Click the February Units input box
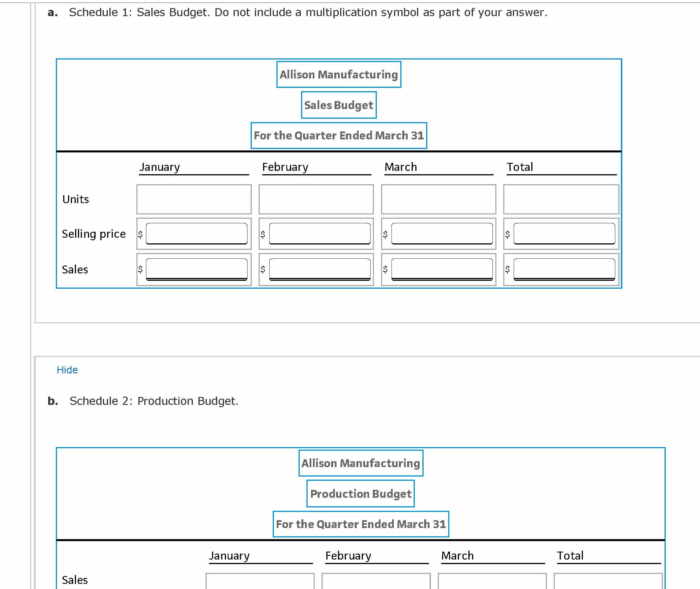The image size is (700, 589). (x=316, y=199)
